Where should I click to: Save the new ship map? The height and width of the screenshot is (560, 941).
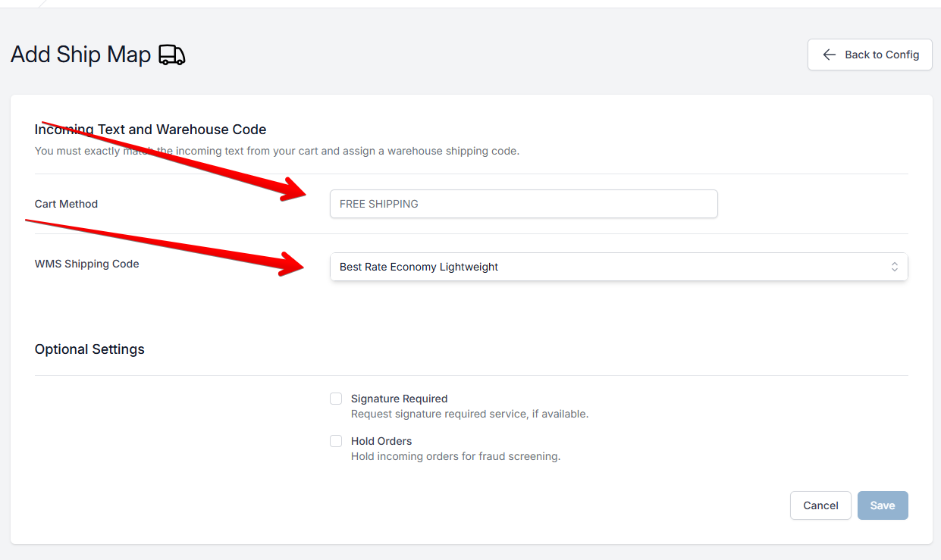pyautogui.click(x=883, y=505)
